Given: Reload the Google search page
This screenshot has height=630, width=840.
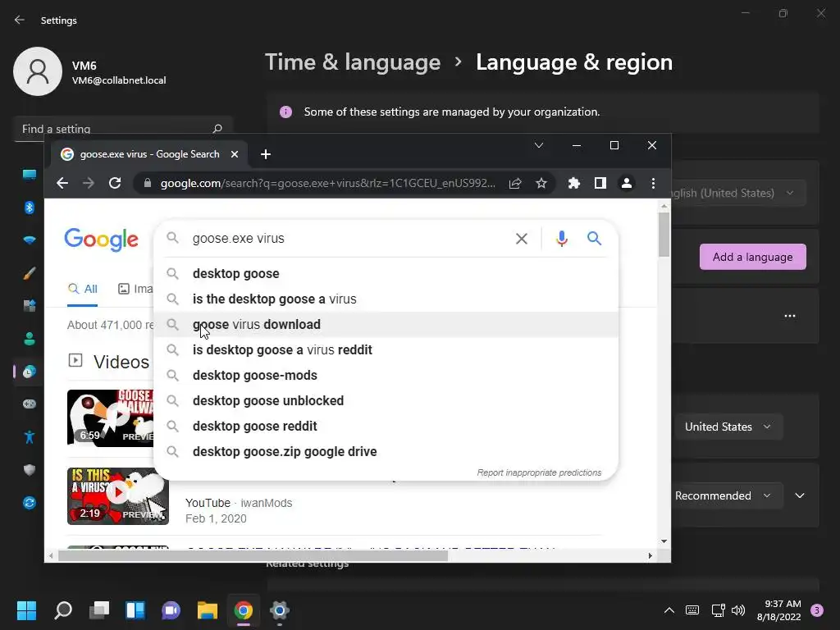Looking at the screenshot, I should [x=115, y=183].
